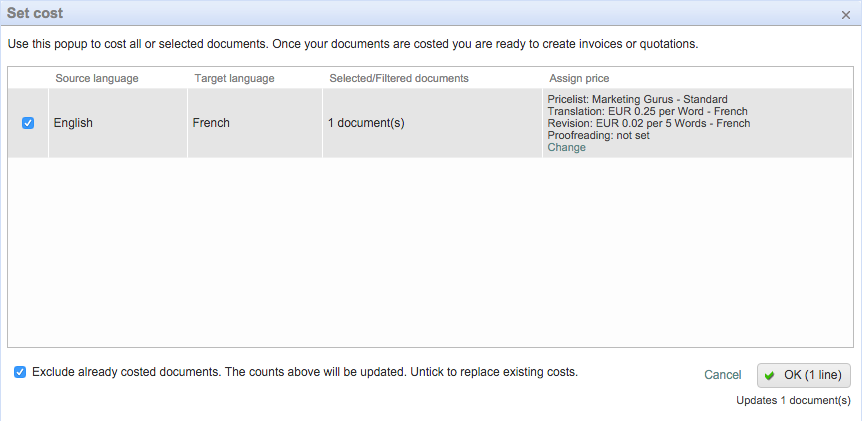Click the Pricelist: Marketing Gurus - Standard line
Image resolution: width=862 pixels, height=421 pixels.
coord(637,99)
